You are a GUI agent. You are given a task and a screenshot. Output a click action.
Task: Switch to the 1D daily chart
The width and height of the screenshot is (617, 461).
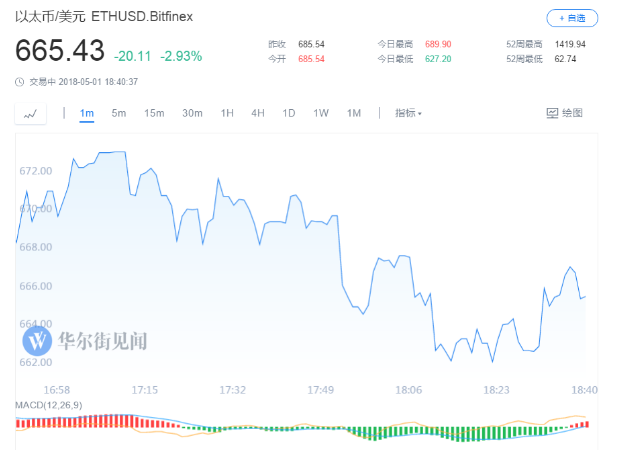(x=289, y=113)
